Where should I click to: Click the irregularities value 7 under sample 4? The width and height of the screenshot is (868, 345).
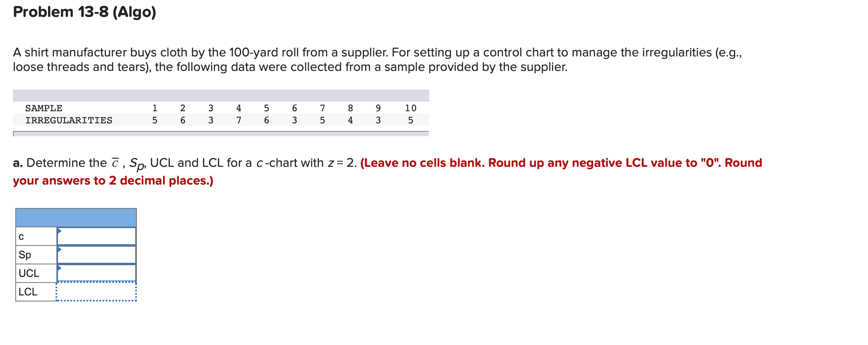(238, 120)
